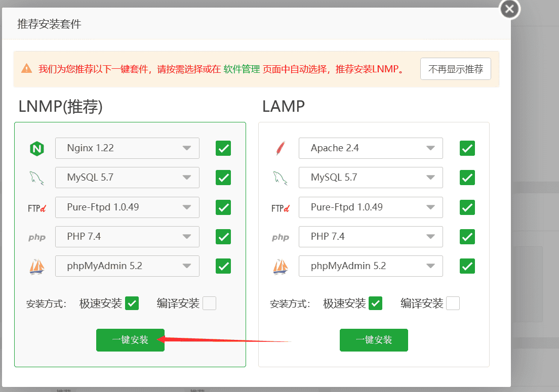Open the Apache 2.4 version dropdown
559x392 pixels.
coord(371,148)
